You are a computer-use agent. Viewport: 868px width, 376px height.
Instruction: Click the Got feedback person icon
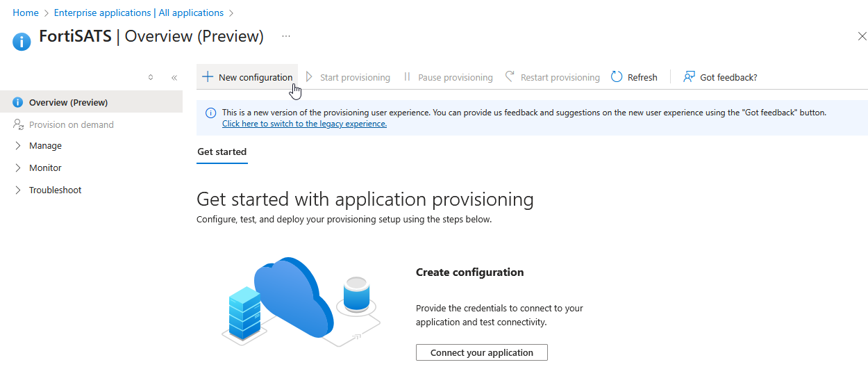689,77
